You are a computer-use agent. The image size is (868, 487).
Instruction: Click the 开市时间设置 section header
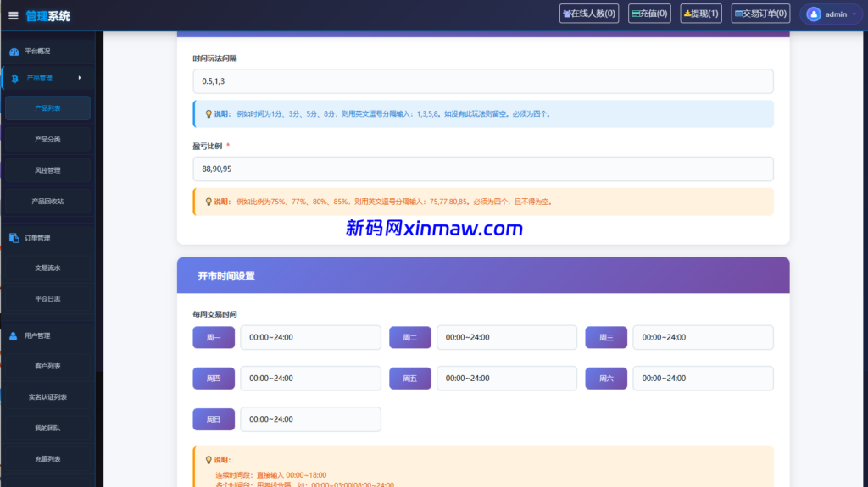[483, 275]
